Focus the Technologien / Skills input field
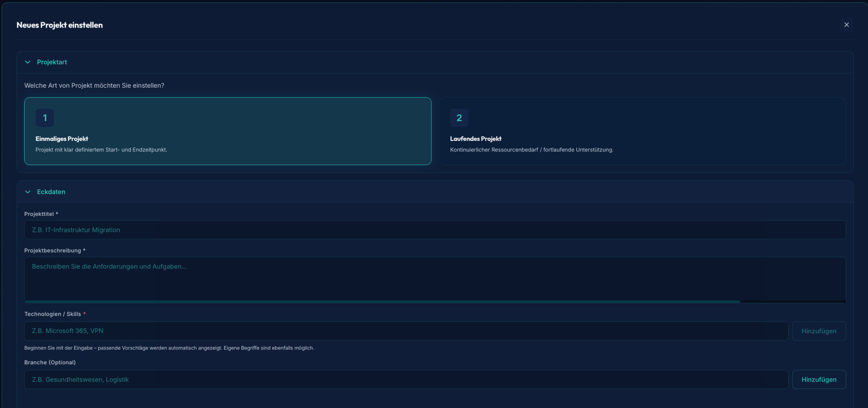This screenshot has width=868, height=408. (x=406, y=331)
